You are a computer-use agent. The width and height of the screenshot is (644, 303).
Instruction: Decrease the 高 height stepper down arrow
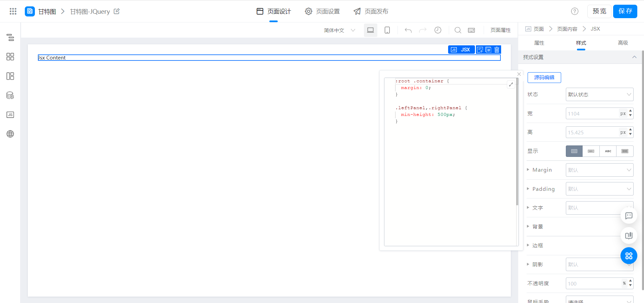[x=631, y=134]
